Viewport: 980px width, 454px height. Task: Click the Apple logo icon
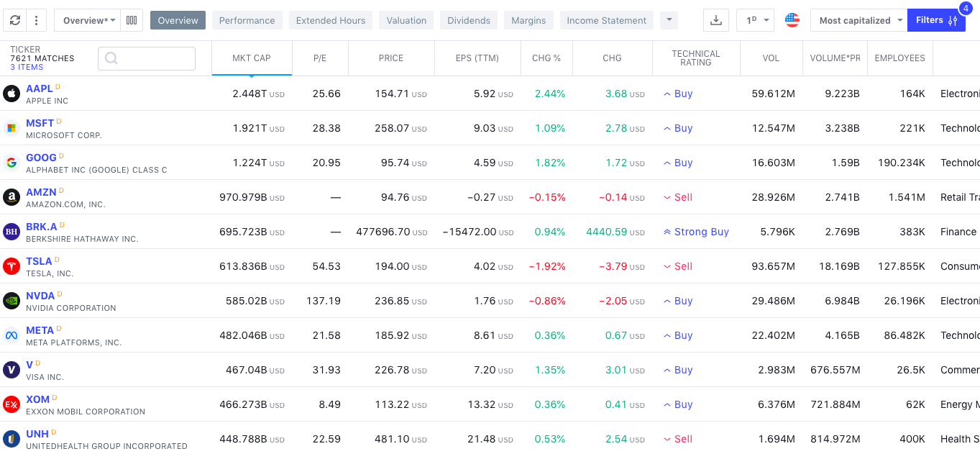click(12, 94)
